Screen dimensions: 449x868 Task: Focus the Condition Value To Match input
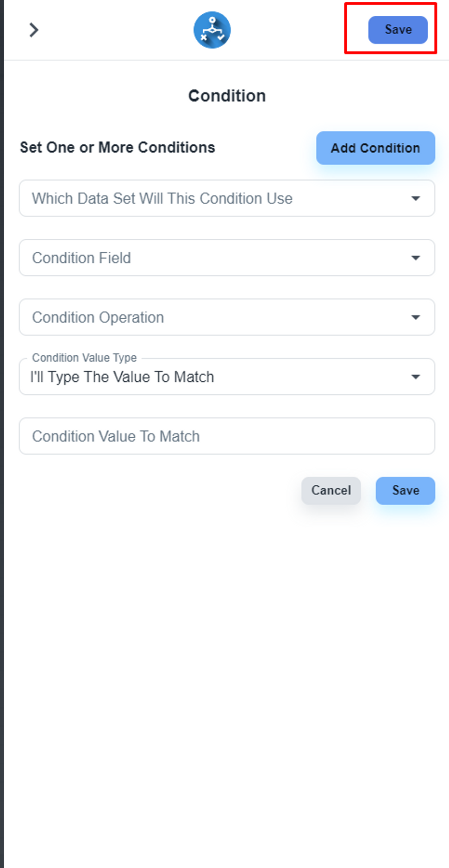coord(226,436)
